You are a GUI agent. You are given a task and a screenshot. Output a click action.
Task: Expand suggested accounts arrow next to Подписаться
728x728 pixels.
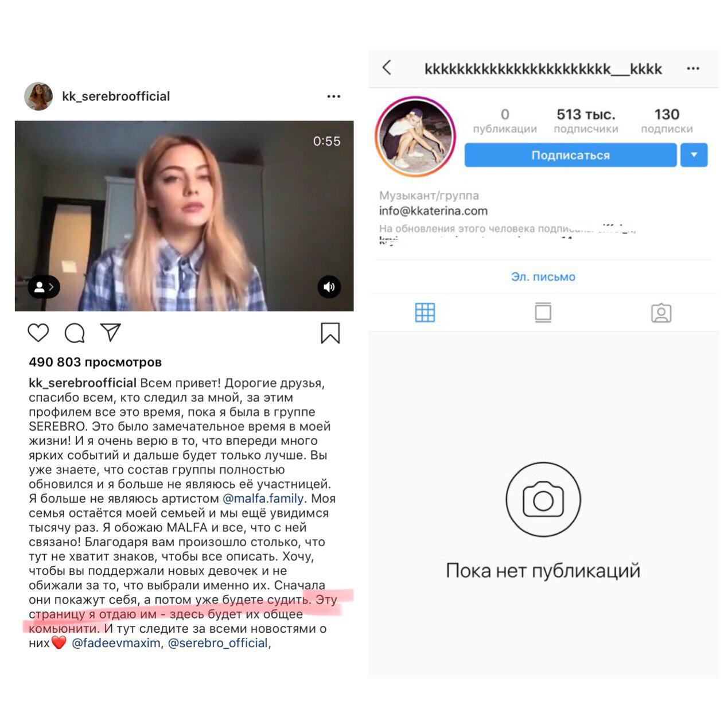694,155
